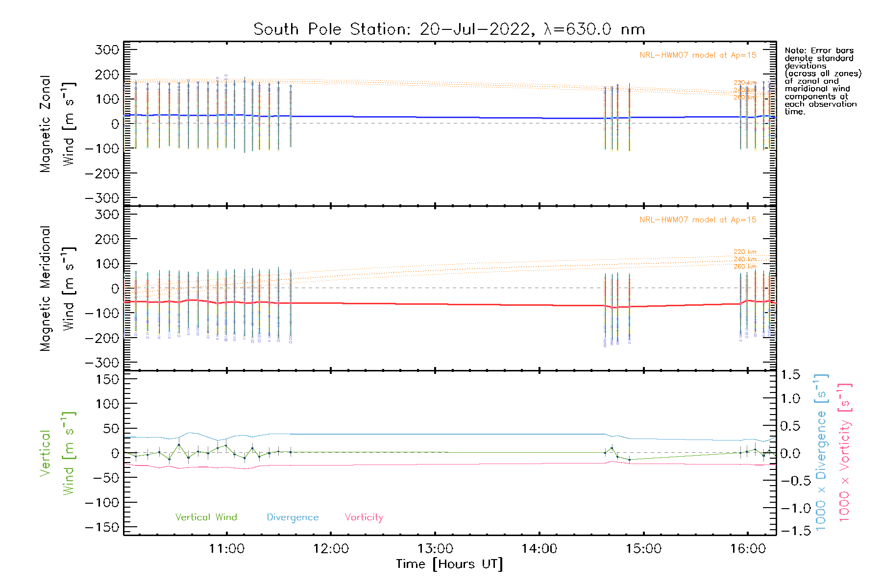Click the green Vertical Wind legend entry
The height and width of the screenshot is (588, 882).
pyautogui.click(x=206, y=517)
